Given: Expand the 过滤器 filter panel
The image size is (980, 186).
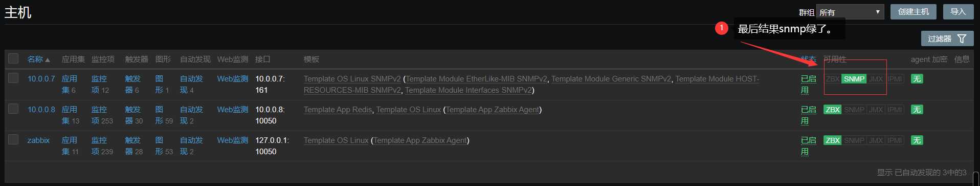Looking at the screenshot, I should (947, 38).
